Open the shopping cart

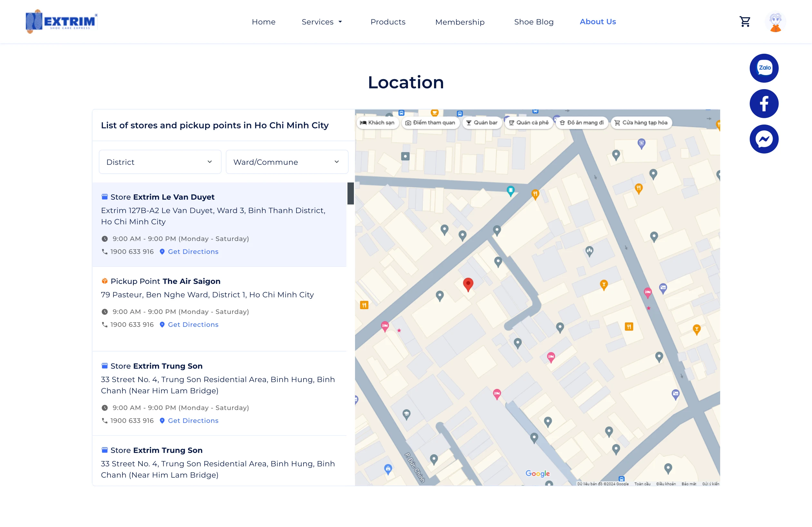(745, 22)
